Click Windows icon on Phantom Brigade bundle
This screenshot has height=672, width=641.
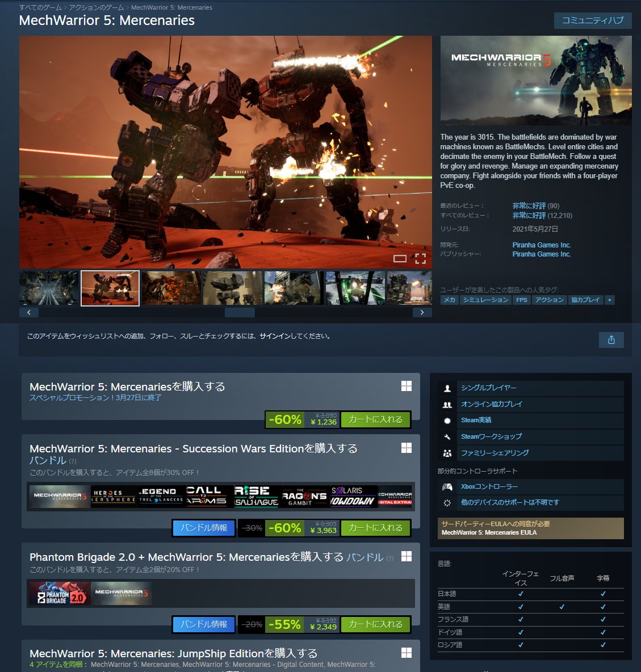tap(406, 556)
